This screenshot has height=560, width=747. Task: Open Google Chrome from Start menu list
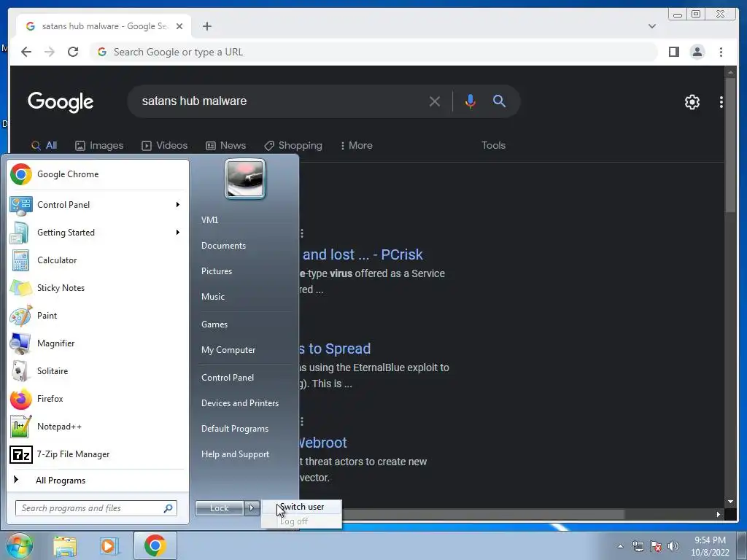98,174
